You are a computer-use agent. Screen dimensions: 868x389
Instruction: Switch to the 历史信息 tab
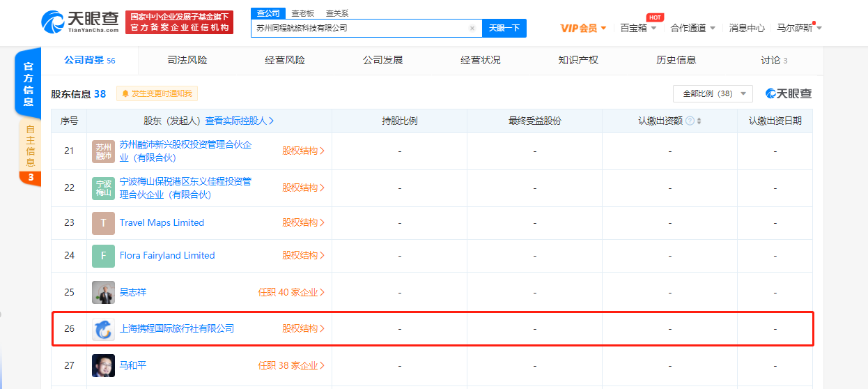coord(676,61)
